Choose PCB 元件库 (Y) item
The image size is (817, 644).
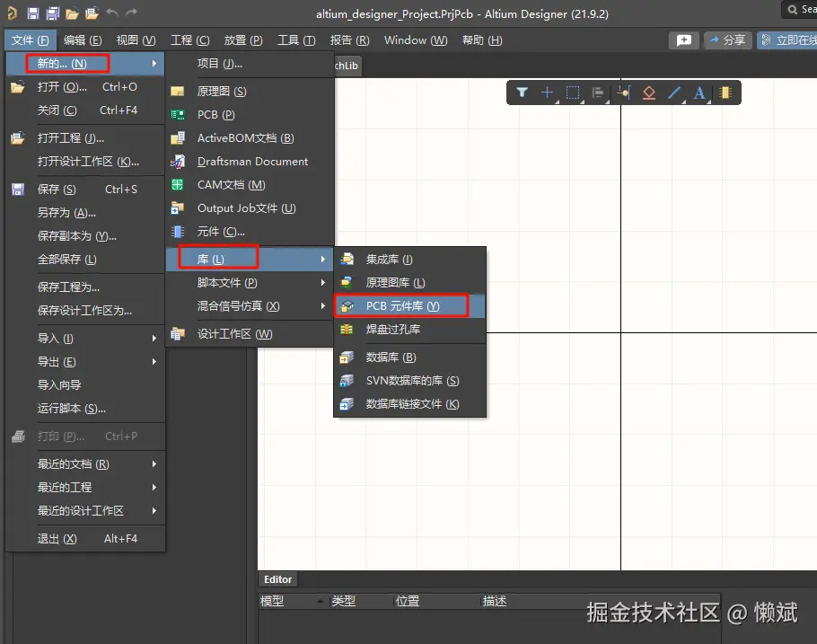(x=409, y=306)
